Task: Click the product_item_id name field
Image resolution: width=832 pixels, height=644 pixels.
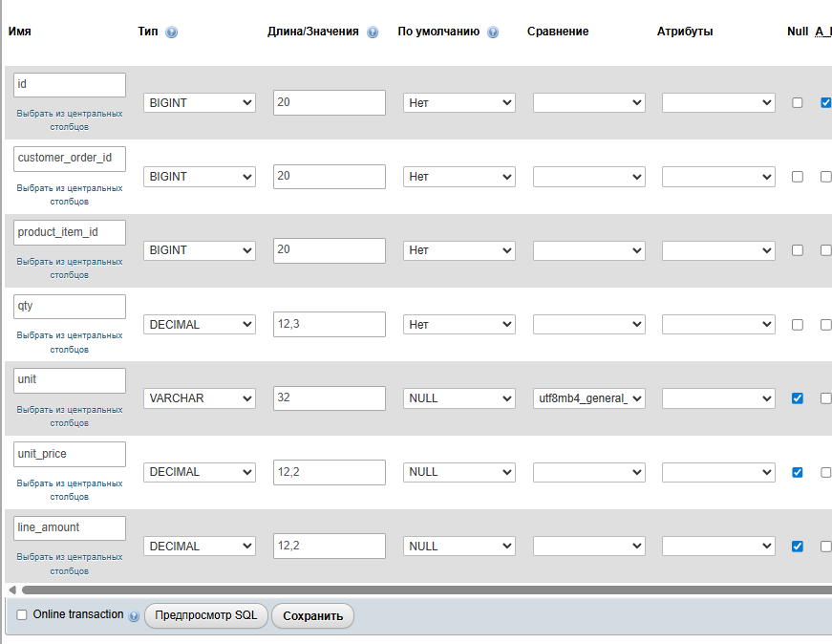Action: (x=70, y=232)
